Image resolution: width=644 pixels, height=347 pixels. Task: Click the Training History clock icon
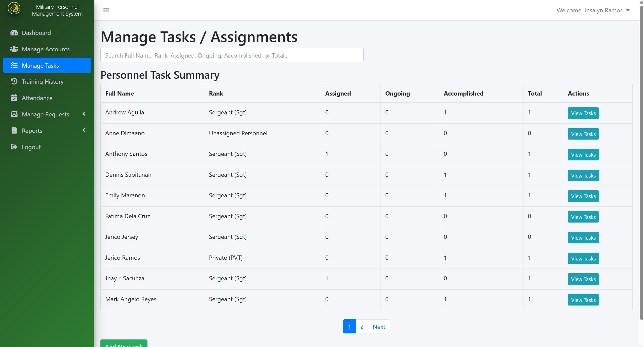[14, 81]
